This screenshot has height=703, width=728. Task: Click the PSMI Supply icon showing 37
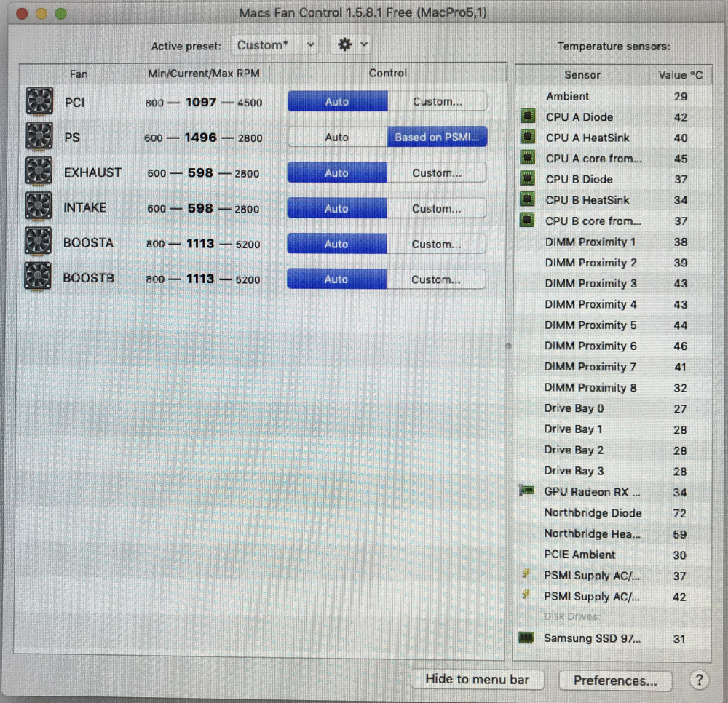[x=526, y=574]
